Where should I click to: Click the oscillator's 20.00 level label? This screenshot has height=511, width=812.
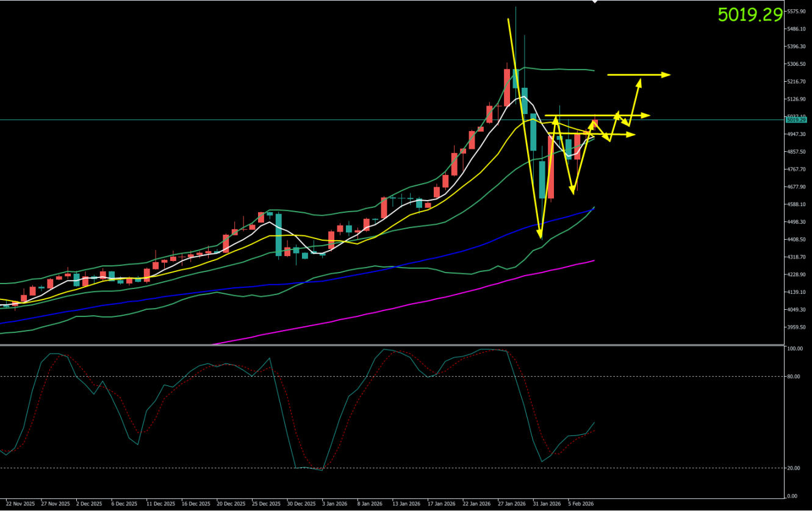pyautogui.click(x=794, y=468)
